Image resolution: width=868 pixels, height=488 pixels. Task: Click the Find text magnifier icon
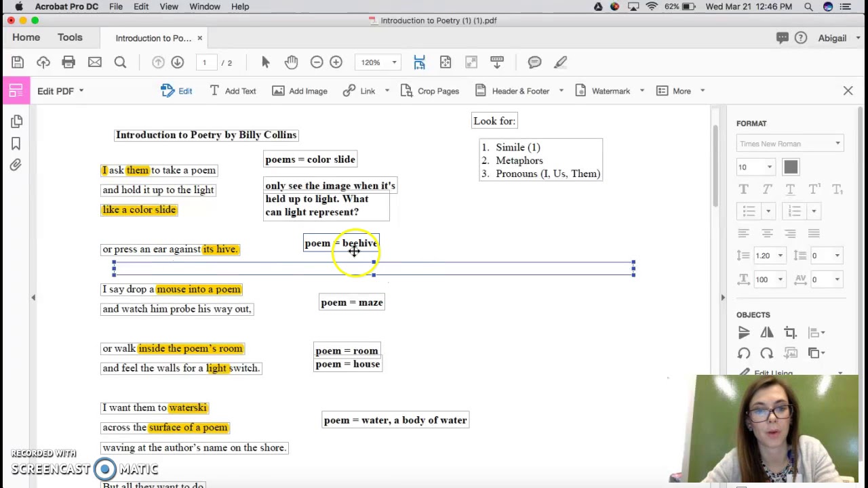click(x=120, y=62)
